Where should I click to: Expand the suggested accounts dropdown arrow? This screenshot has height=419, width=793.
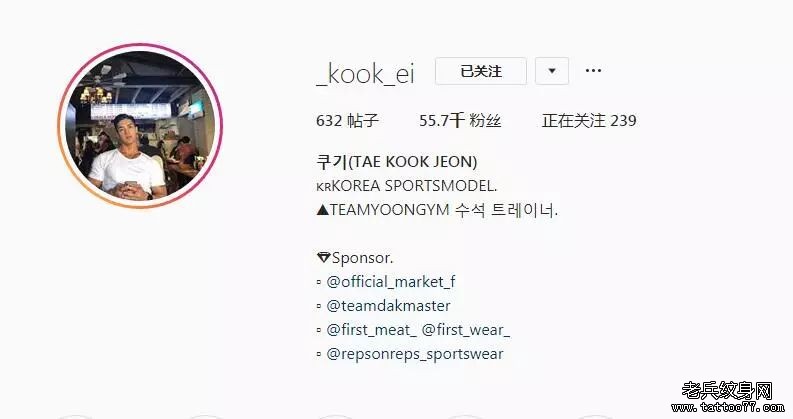pyautogui.click(x=552, y=71)
